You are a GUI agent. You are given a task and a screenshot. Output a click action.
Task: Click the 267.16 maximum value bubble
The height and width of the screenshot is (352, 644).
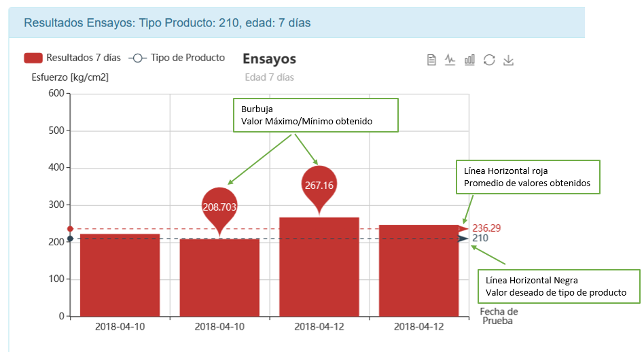[318, 184]
